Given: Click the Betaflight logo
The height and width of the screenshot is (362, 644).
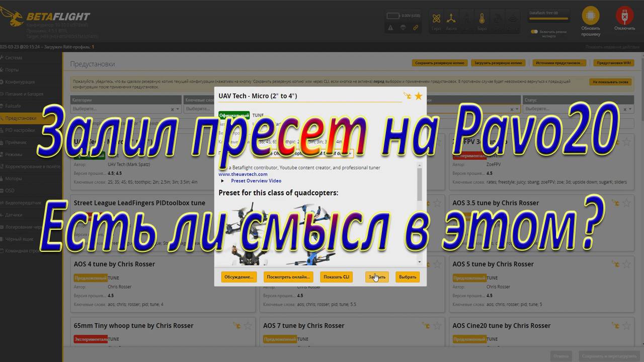Looking at the screenshot, I should (x=45, y=17).
